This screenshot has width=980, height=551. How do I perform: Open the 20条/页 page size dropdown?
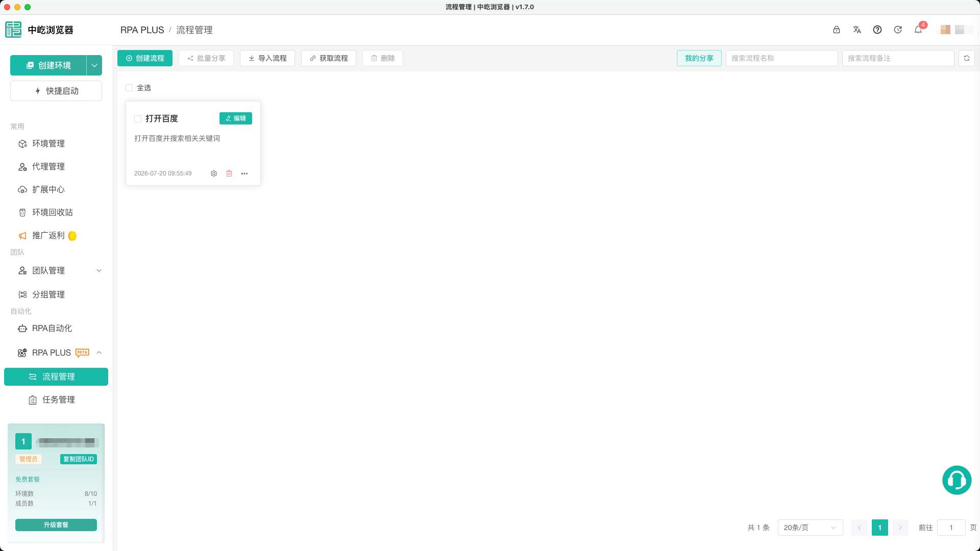810,528
